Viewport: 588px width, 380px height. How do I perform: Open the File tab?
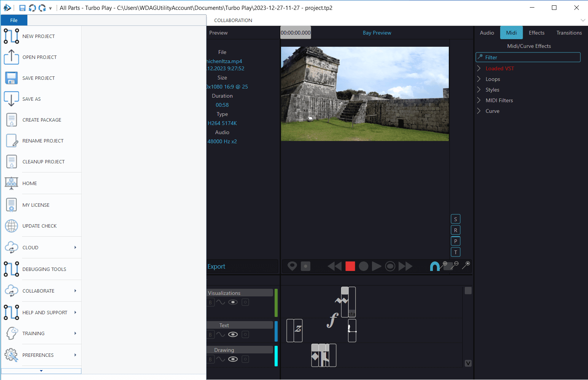14,20
